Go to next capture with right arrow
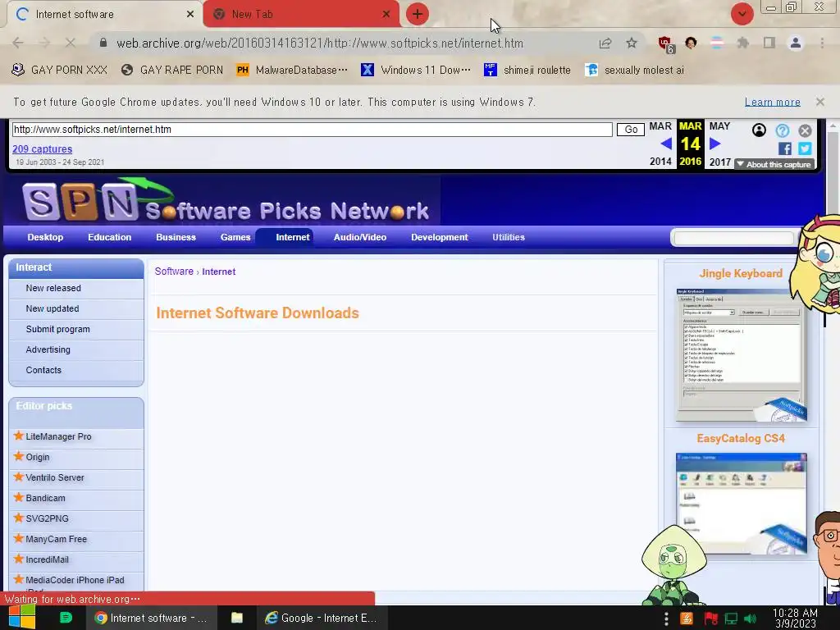840x630 pixels. pyautogui.click(x=714, y=144)
